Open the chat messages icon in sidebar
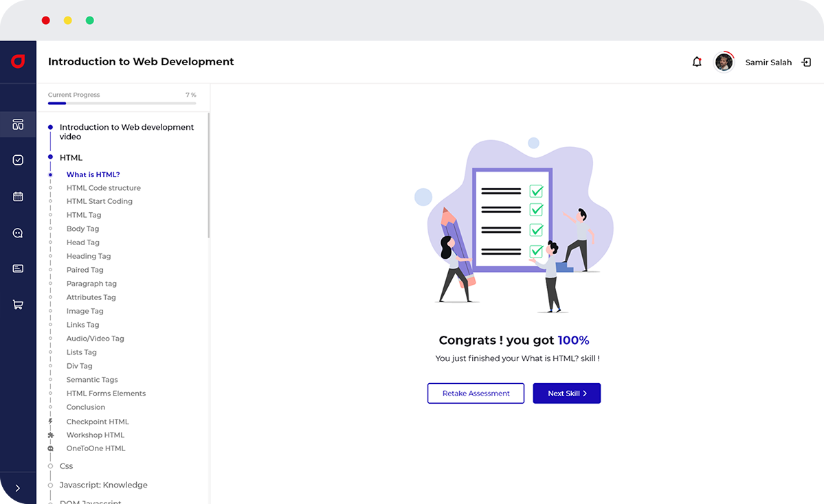The width and height of the screenshot is (824, 504). [18, 232]
